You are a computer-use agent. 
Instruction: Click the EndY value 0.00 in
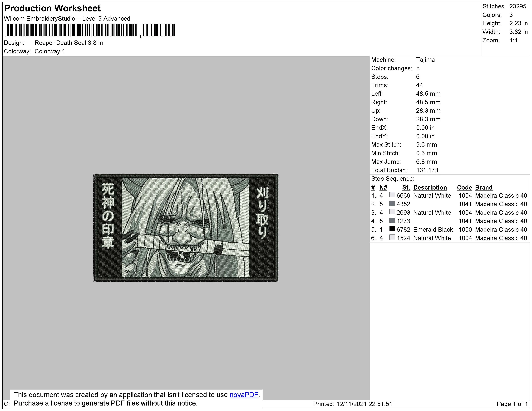425,136
